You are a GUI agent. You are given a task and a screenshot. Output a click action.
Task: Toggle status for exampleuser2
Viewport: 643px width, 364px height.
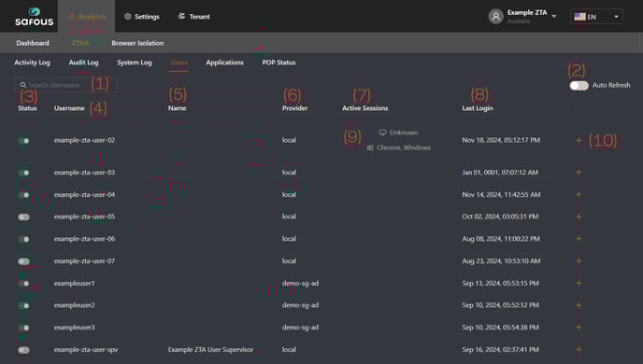click(x=23, y=305)
